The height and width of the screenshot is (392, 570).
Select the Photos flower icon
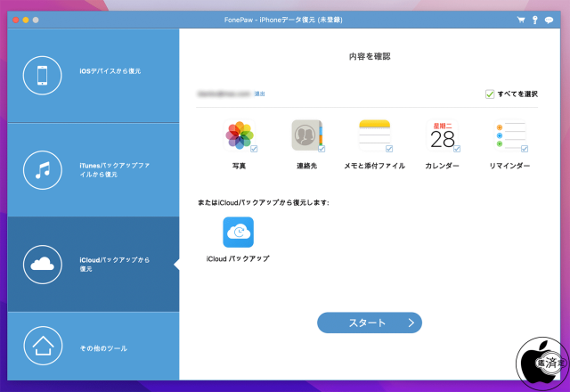point(240,135)
